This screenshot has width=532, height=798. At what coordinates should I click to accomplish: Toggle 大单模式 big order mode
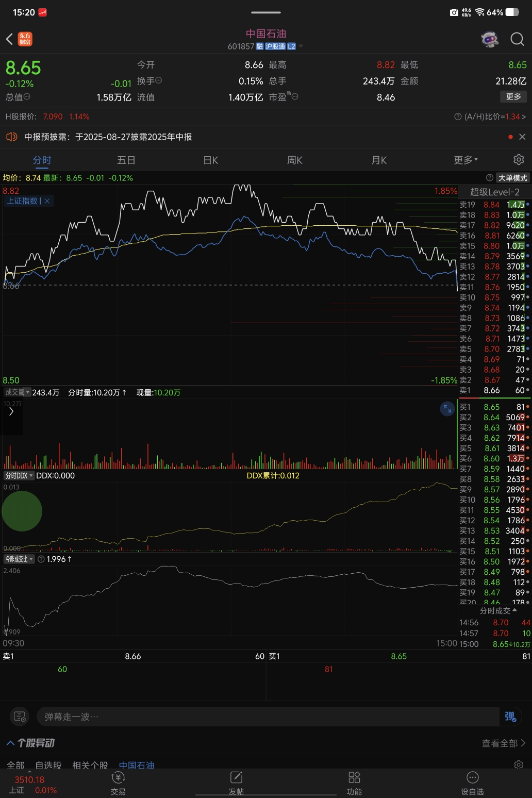point(513,178)
